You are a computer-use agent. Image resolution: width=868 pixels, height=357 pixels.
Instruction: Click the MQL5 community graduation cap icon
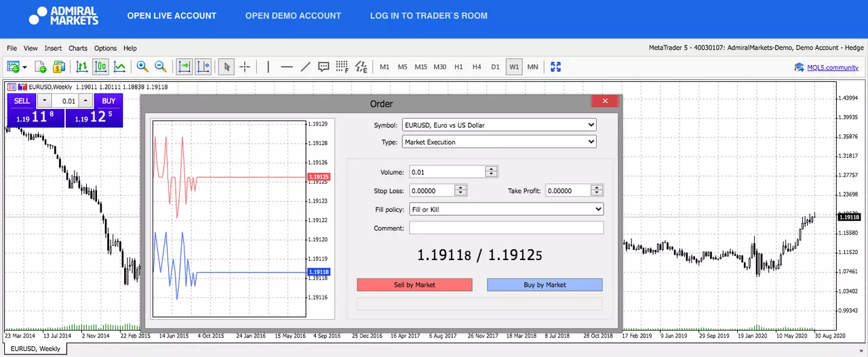coord(800,67)
